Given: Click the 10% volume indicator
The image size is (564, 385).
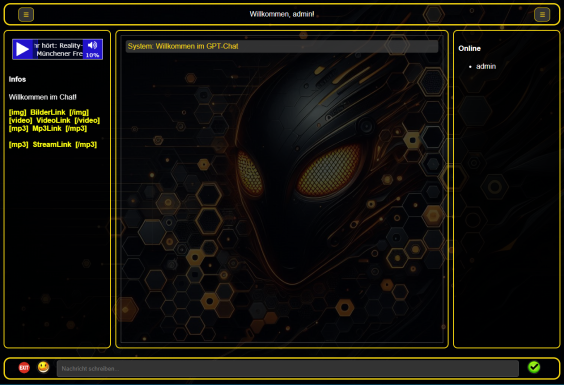Looking at the screenshot, I should [92, 55].
